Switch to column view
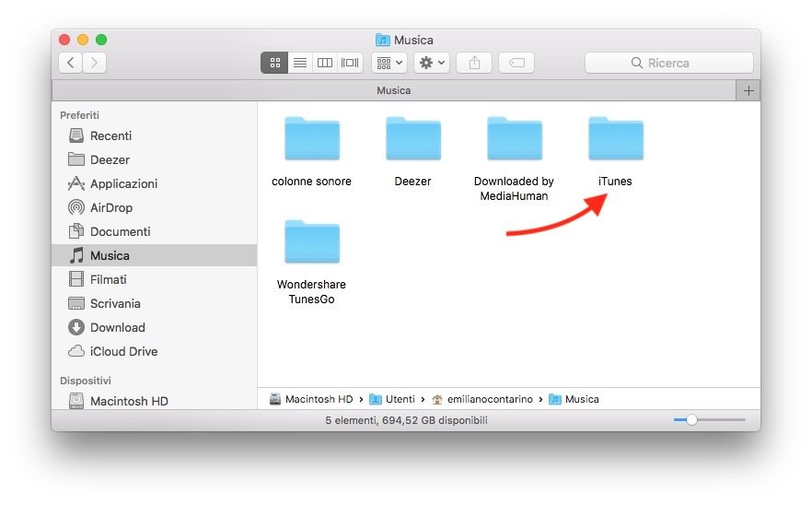 pyautogui.click(x=325, y=63)
